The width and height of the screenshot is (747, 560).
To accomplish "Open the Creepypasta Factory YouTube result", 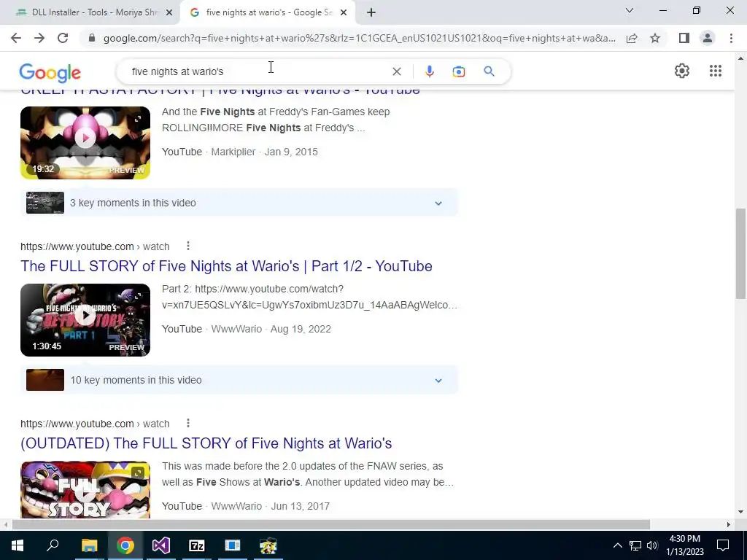I will [220, 92].
